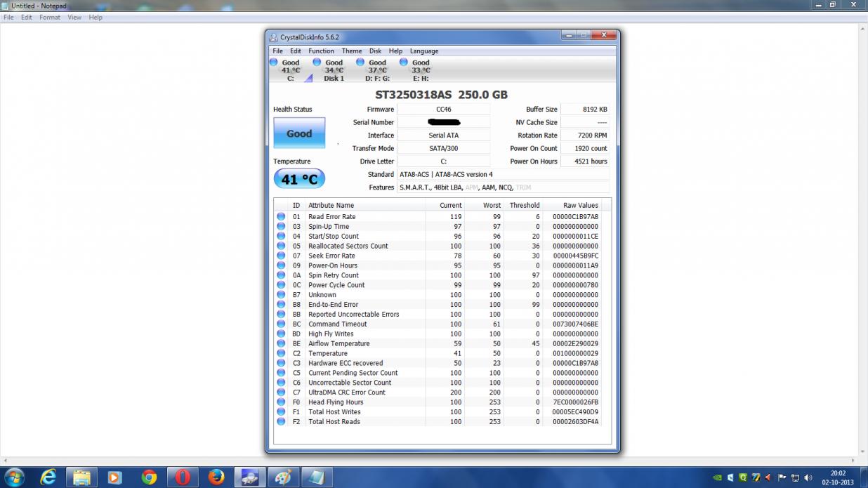Click the Firmware field showing CC46

point(443,110)
